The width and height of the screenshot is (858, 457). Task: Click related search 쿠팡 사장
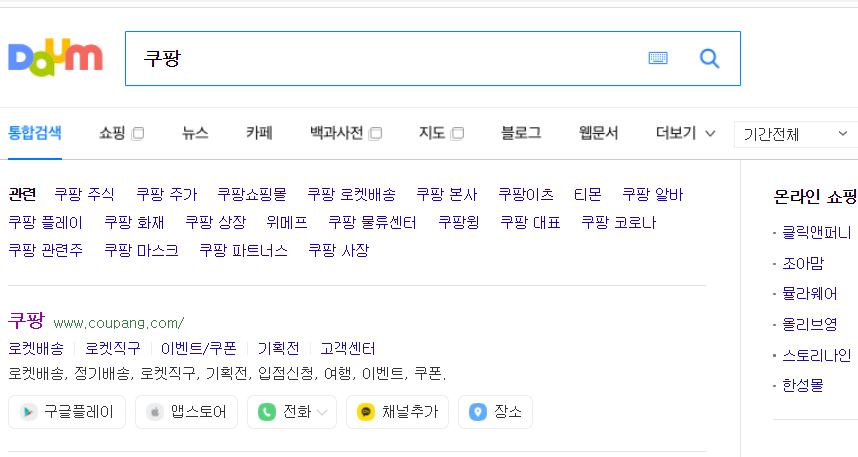pyautogui.click(x=339, y=250)
